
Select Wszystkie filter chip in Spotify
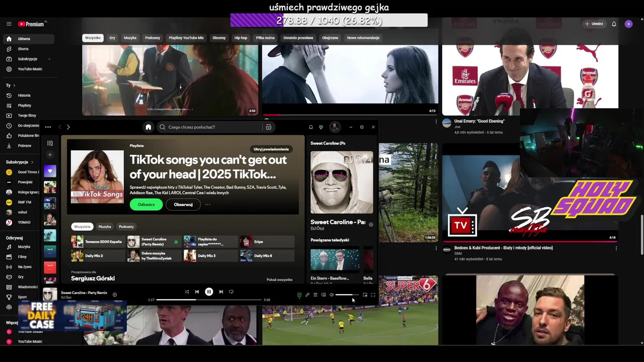(x=83, y=227)
